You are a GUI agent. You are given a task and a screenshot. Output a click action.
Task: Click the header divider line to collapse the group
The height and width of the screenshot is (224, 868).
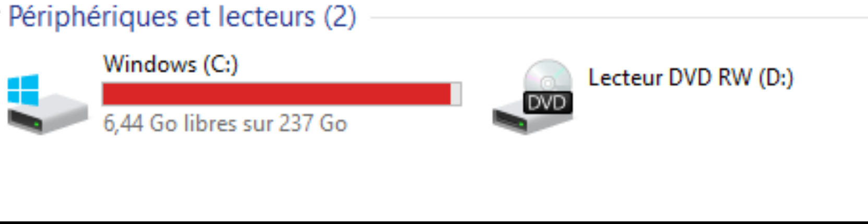coord(619,18)
